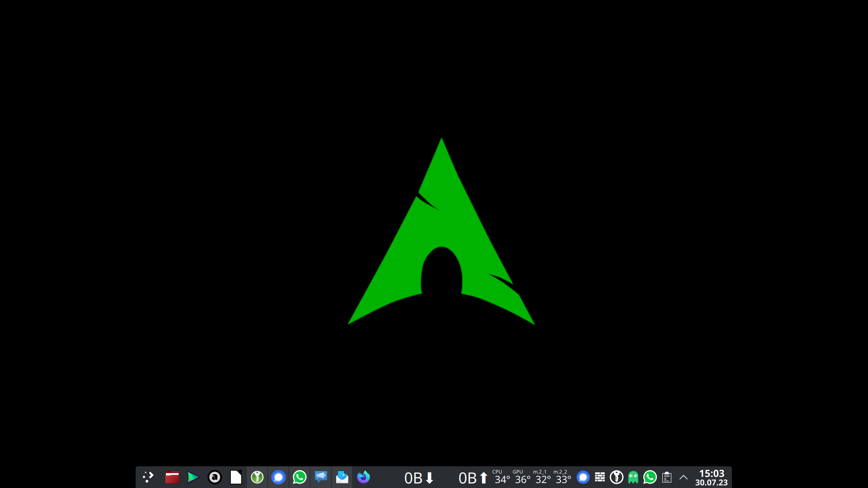Screen dimensions: 868x488
Task: Click the blue megaphone messaging app
Action: [321, 477]
